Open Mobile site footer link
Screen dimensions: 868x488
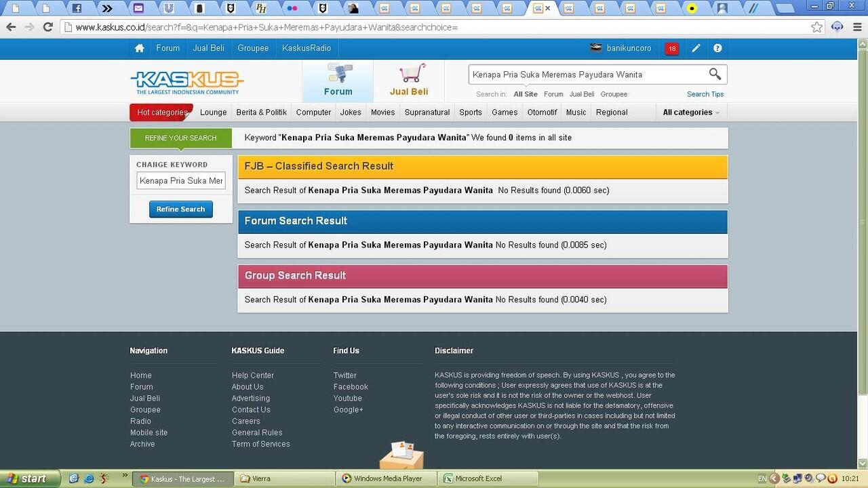click(x=149, y=432)
